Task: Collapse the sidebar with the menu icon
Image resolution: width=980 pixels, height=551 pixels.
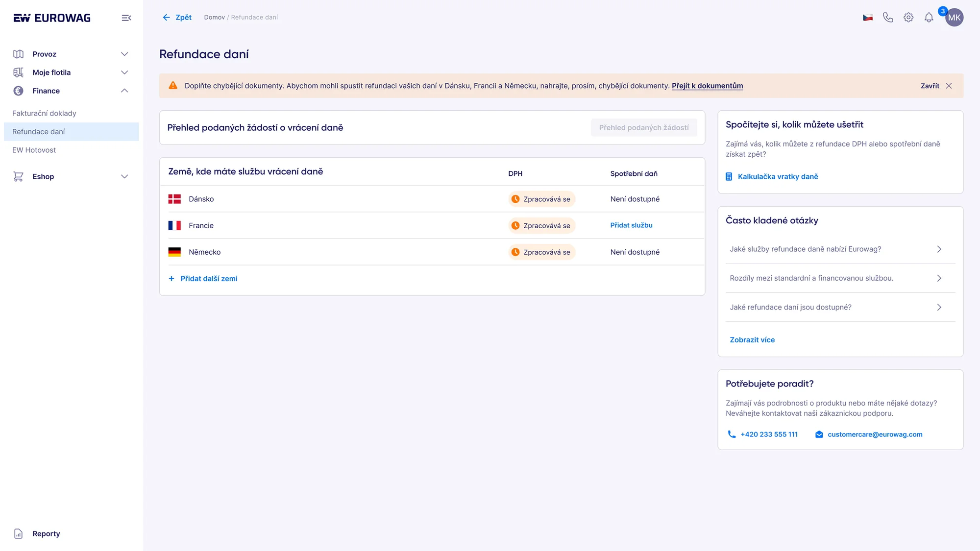Action: point(126,18)
